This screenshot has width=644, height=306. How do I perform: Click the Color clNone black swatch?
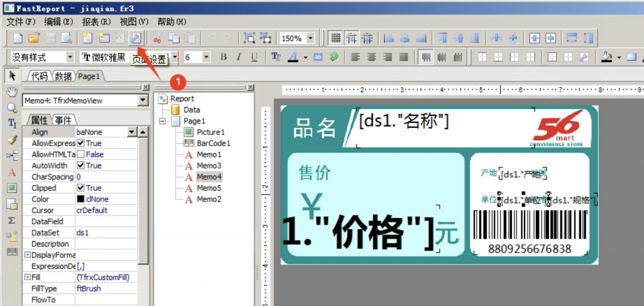[80, 200]
